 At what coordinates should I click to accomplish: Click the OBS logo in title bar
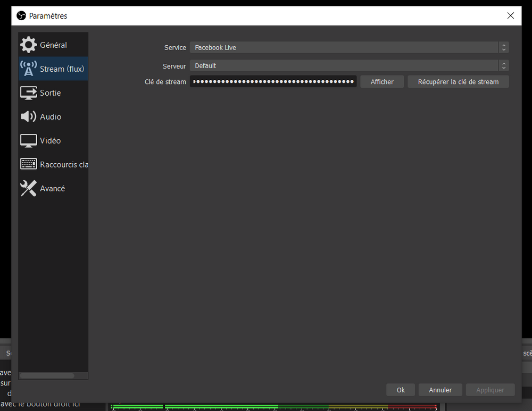tap(21, 15)
